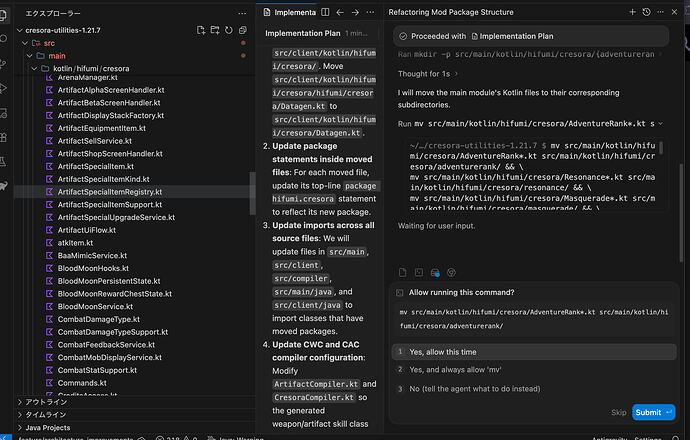Open ArtifactBetaScreenHandler.kt file
This screenshot has height=440, width=690.
tap(109, 103)
